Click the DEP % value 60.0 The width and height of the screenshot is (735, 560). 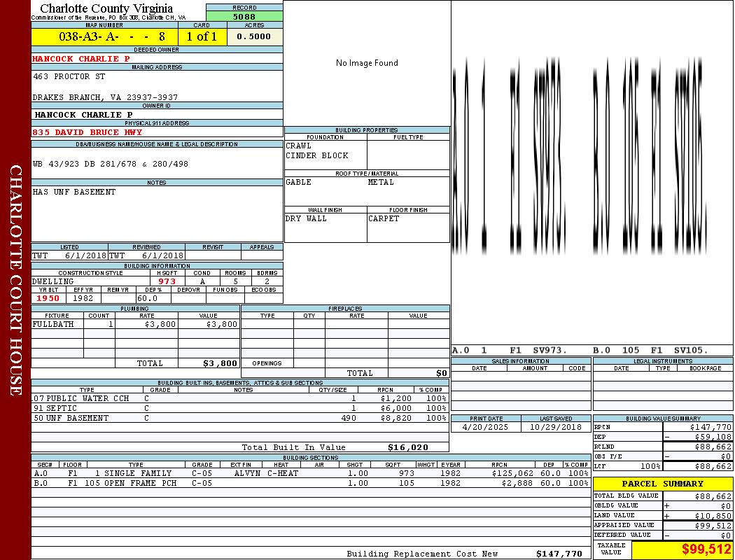point(147,298)
